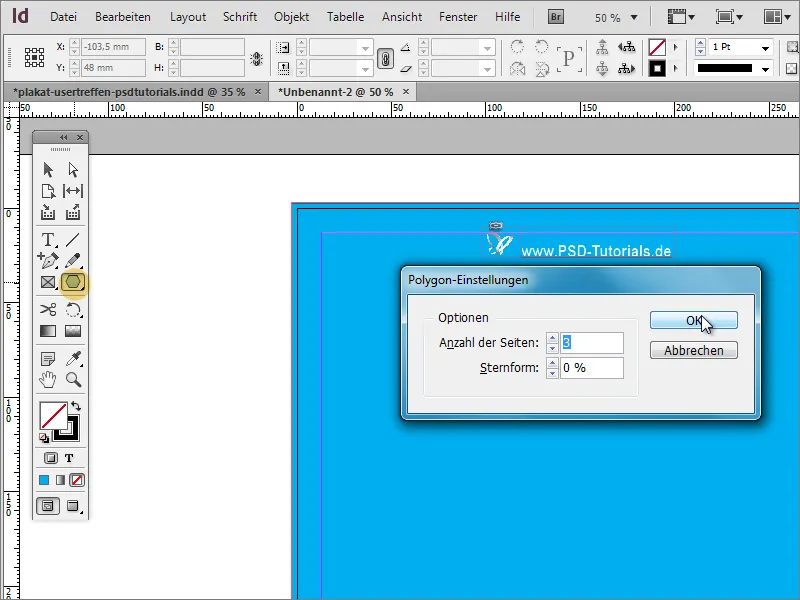The height and width of the screenshot is (600, 800).
Task: Click the fill swatch in Tools panel
Action: (53, 416)
